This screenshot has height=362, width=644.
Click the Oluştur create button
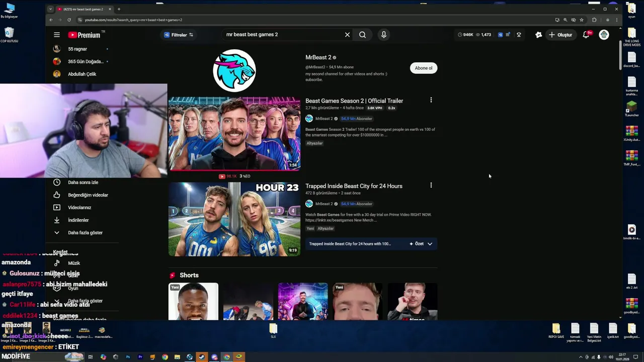pos(560,35)
